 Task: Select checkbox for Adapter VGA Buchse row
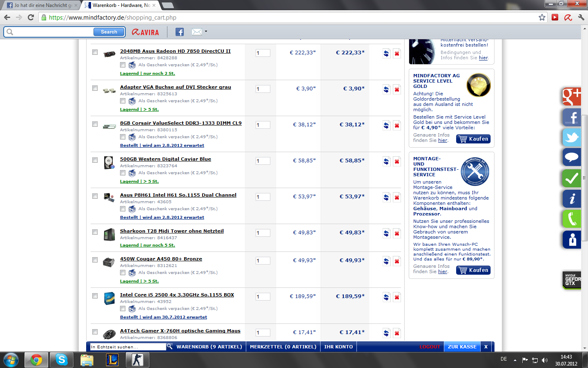pyautogui.click(x=95, y=88)
